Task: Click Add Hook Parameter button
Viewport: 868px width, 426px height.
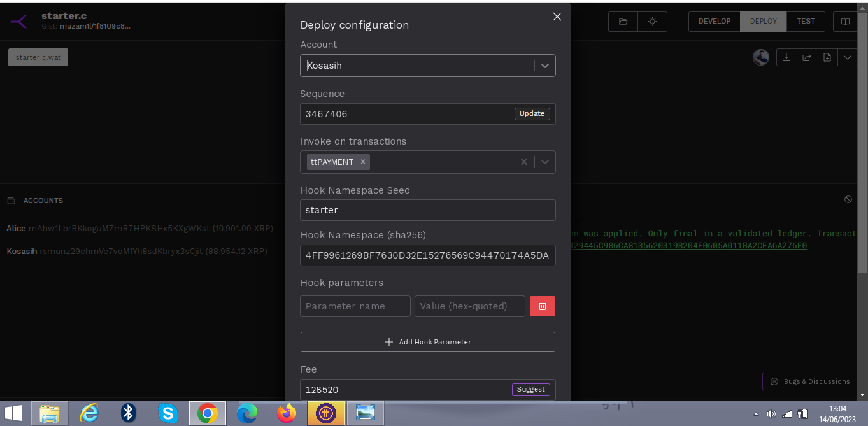Action: 427,342
